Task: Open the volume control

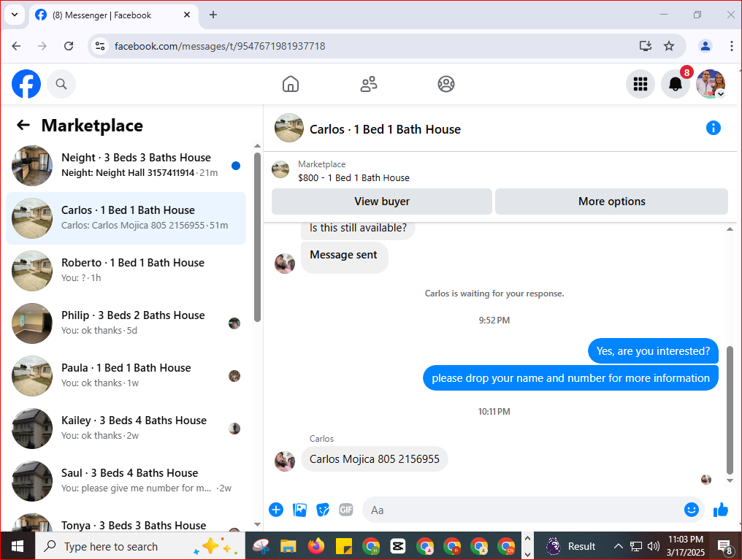Action: [x=654, y=546]
